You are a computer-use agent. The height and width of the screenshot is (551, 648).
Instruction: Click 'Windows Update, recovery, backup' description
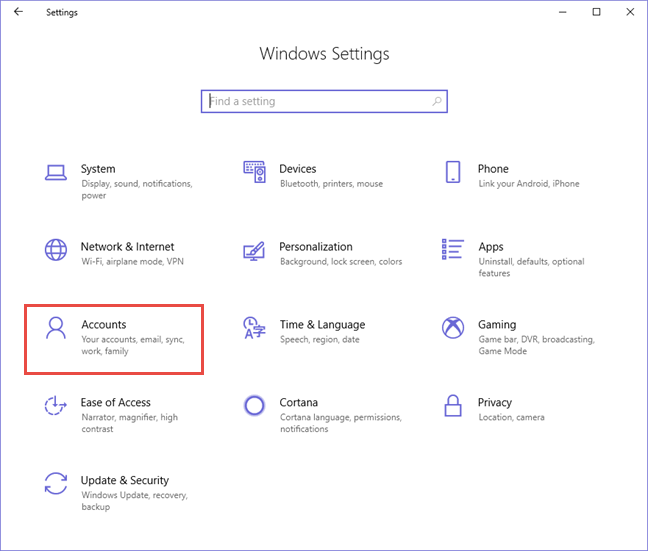[x=134, y=501]
